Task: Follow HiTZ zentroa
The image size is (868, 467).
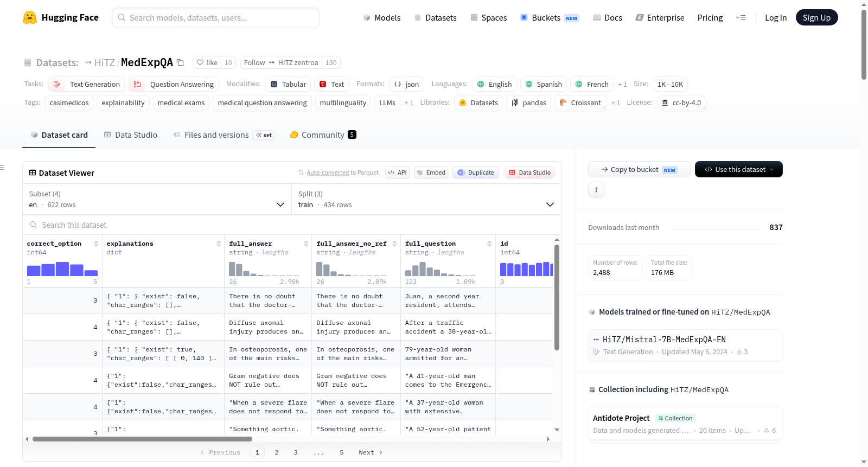Action: point(281,62)
